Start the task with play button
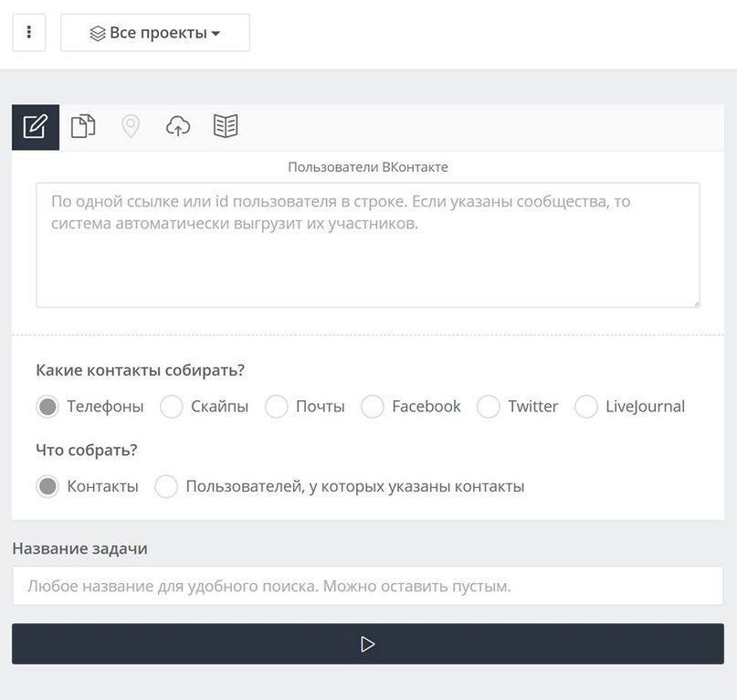The width and height of the screenshot is (737, 700). tap(368, 644)
